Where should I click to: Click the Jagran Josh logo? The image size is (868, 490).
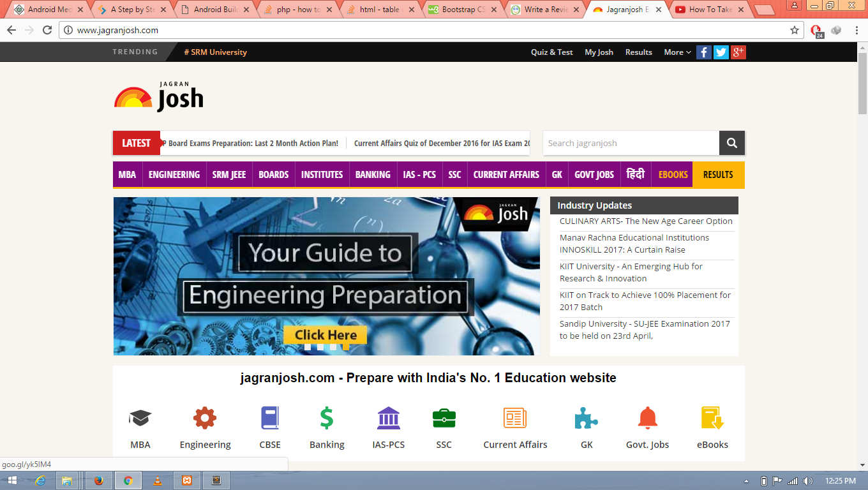(159, 97)
